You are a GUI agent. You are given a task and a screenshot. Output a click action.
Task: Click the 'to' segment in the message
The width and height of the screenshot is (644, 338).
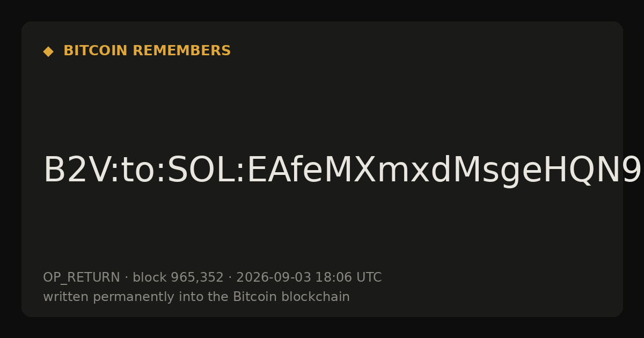tap(137, 171)
